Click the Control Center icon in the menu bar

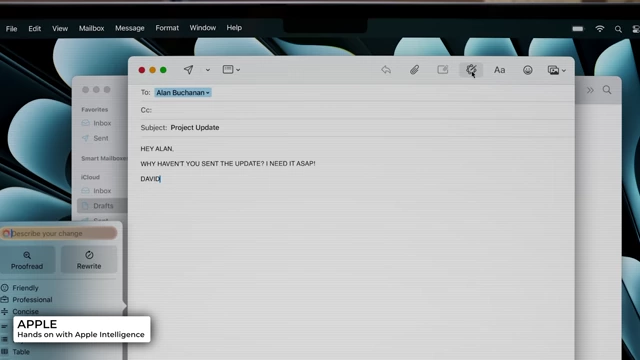(636, 29)
